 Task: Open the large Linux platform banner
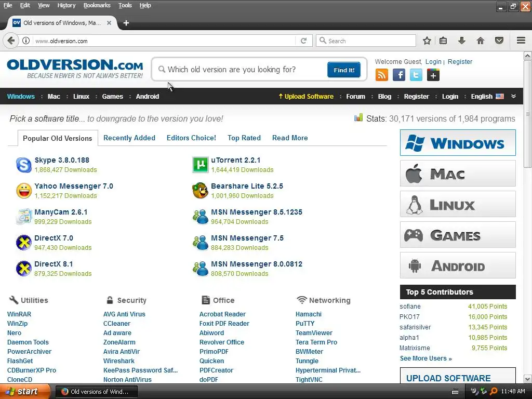(458, 204)
